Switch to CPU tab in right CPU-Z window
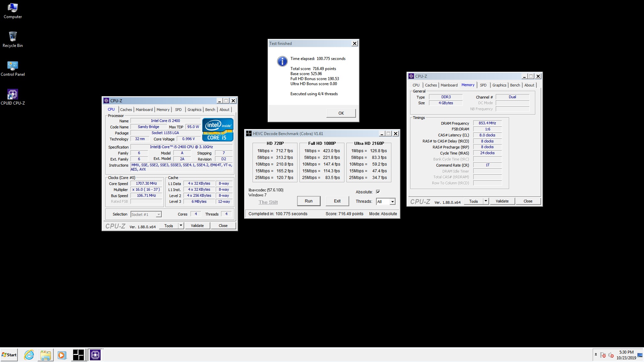The image size is (644, 362). tap(416, 85)
